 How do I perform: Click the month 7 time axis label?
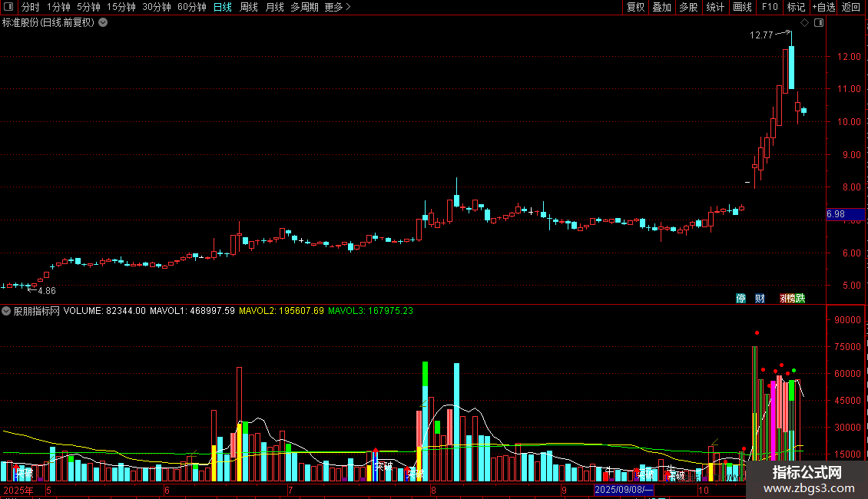(290, 490)
